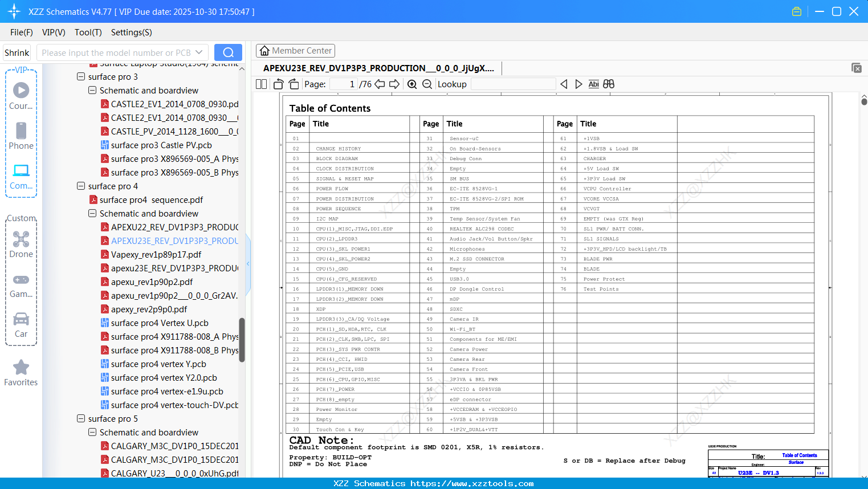Rotate the page counterclockwise
The image size is (868, 489).
click(279, 84)
